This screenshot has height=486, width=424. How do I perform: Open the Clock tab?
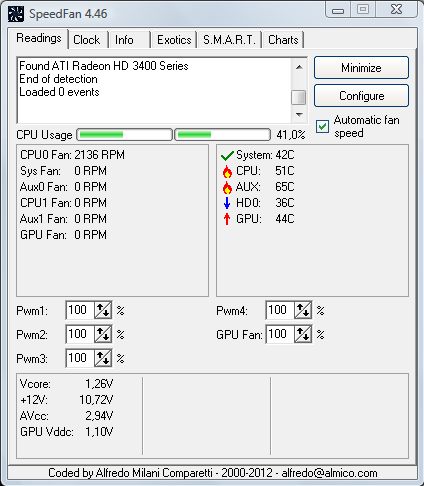tap(87, 40)
